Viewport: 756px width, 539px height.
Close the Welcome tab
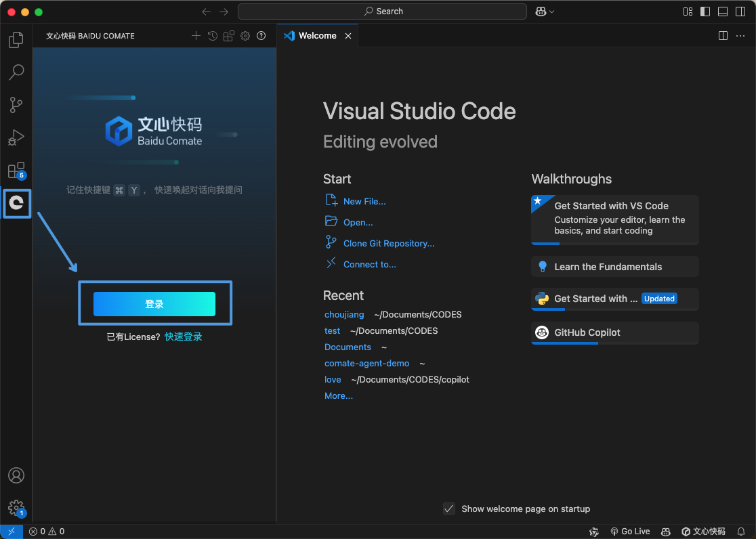point(348,36)
